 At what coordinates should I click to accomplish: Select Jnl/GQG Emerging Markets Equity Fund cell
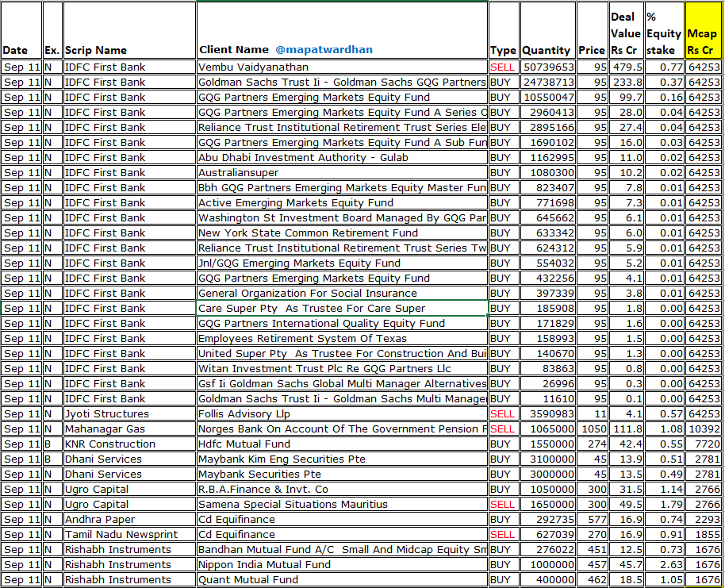(x=342, y=263)
